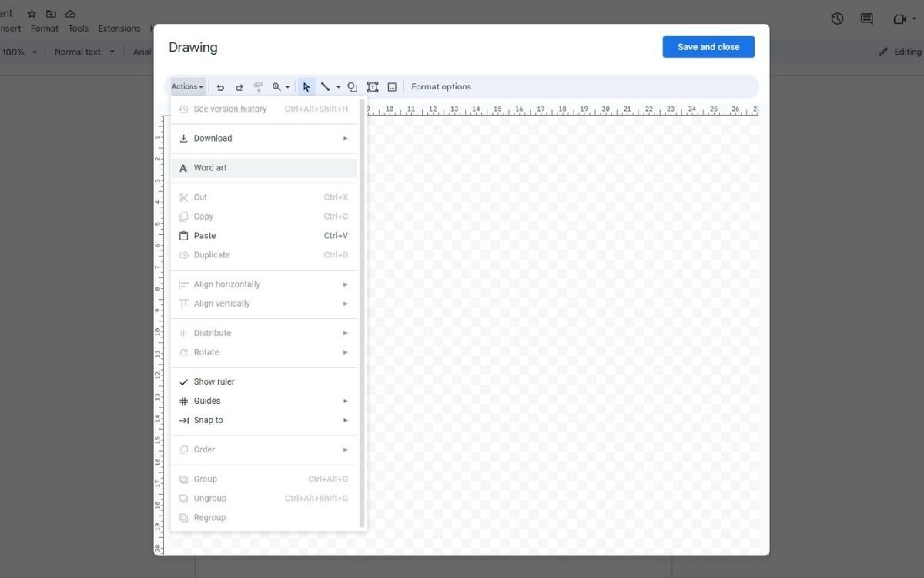Expand the Download submenu
This screenshot has height=578, width=924.
click(x=264, y=139)
